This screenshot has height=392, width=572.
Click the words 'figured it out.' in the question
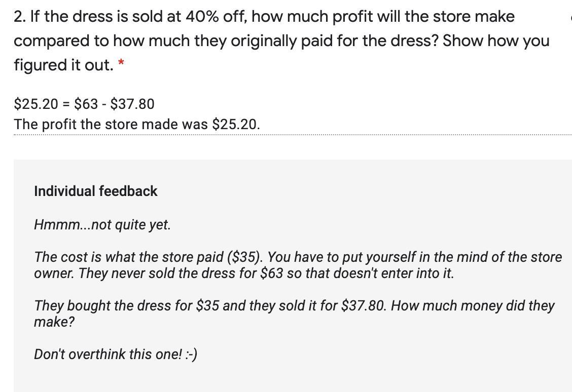coord(63,65)
